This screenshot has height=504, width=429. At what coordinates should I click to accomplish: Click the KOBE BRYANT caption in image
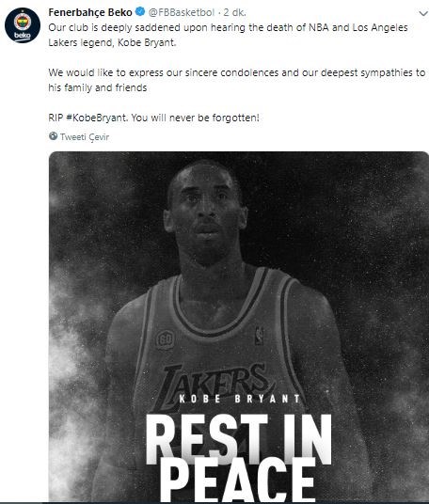click(x=239, y=399)
